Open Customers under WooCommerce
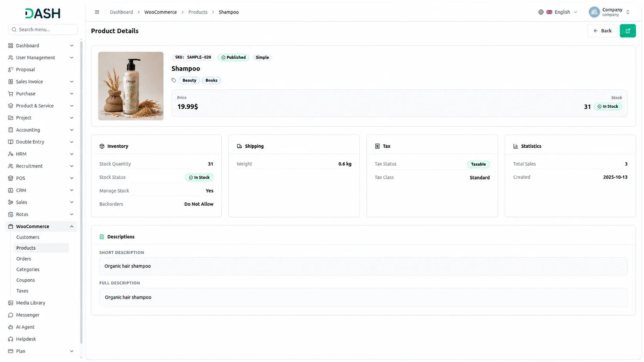This screenshot has width=644, height=362. click(28, 237)
